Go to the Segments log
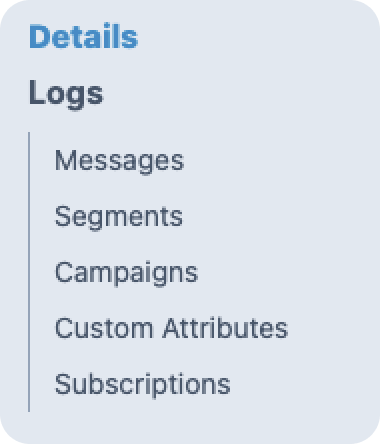This screenshot has height=444, width=380. (x=119, y=217)
